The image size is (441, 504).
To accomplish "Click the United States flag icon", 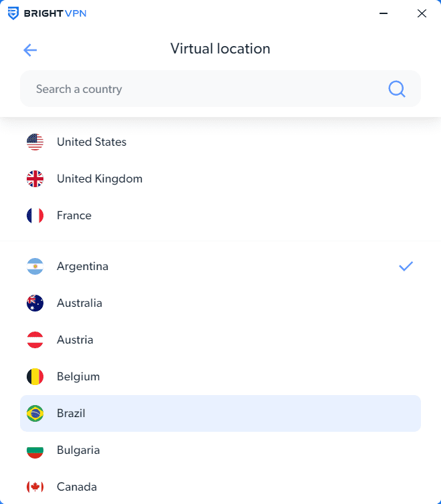I will coord(35,142).
